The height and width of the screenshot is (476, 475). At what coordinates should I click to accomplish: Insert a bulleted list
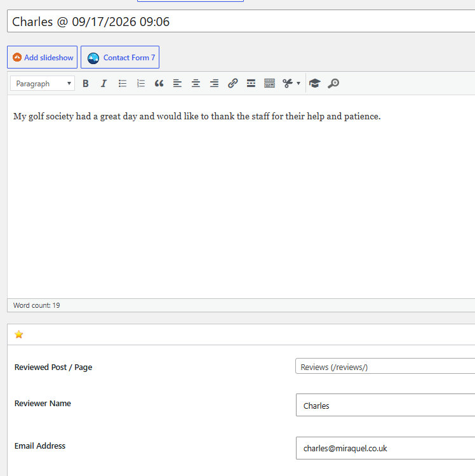pyautogui.click(x=123, y=83)
